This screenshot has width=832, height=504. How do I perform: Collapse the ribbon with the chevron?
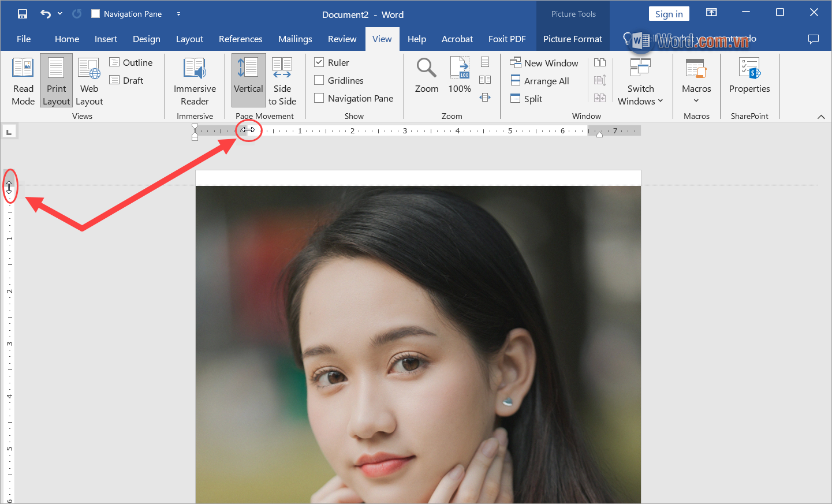click(821, 117)
